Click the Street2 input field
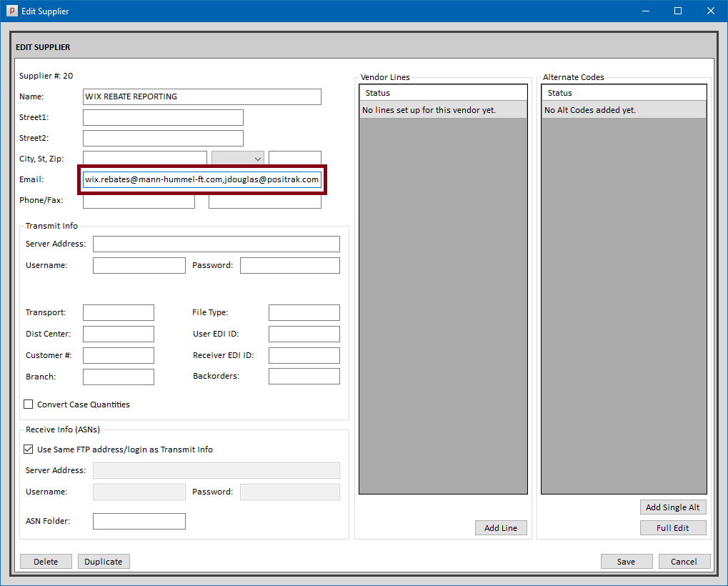 click(163, 139)
